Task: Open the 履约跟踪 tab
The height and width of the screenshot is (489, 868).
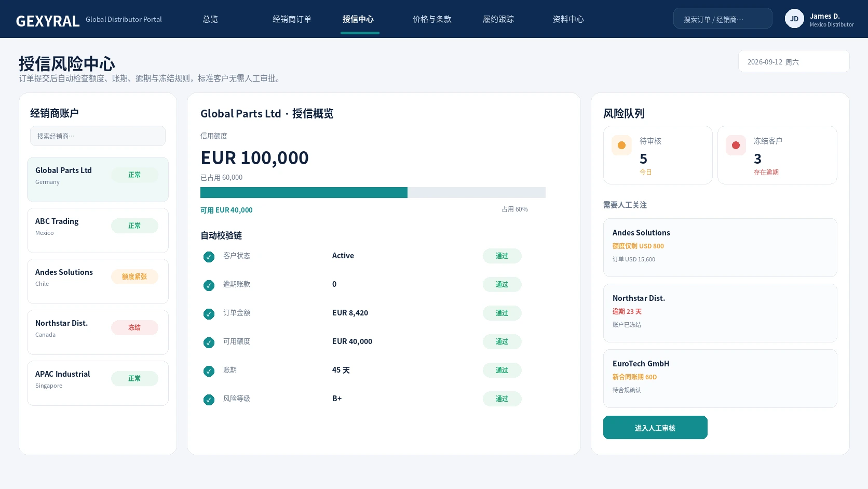Action: coord(498,19)
